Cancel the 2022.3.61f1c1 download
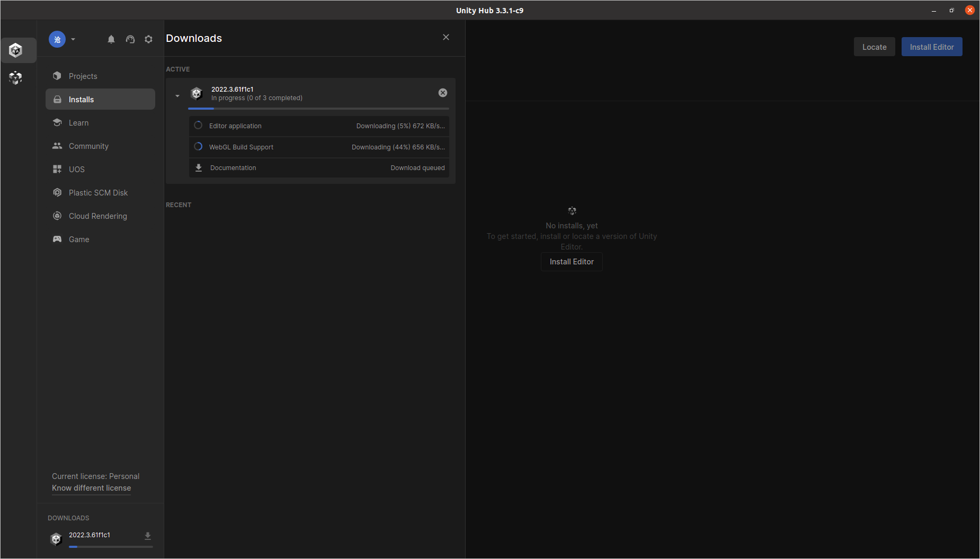 coord(443,93)
